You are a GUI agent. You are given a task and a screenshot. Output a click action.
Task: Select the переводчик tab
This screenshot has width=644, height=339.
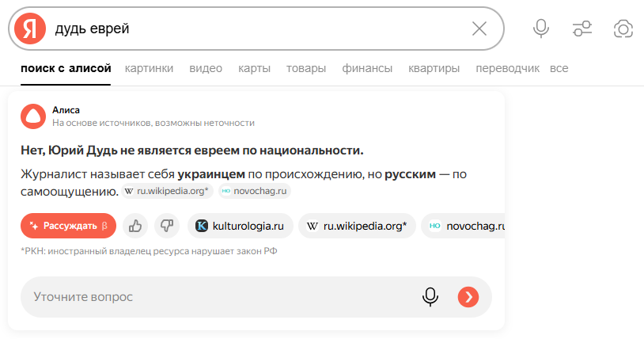[508, 68]
